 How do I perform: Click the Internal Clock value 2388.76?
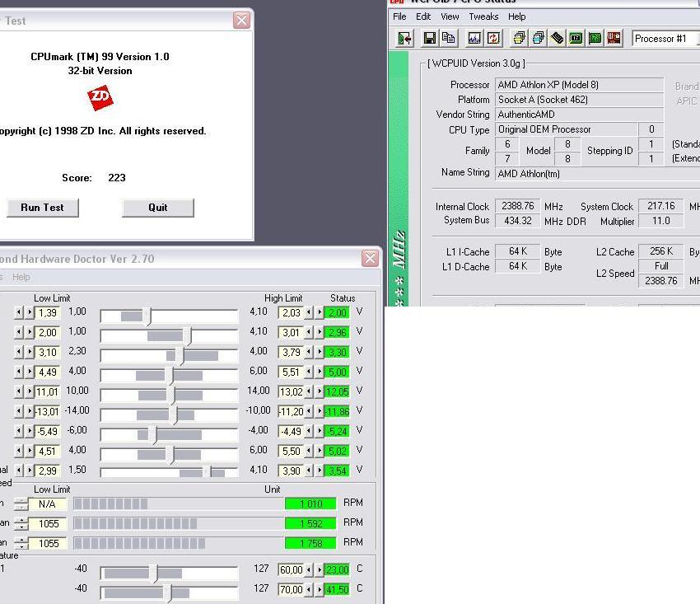click(517, 206)
